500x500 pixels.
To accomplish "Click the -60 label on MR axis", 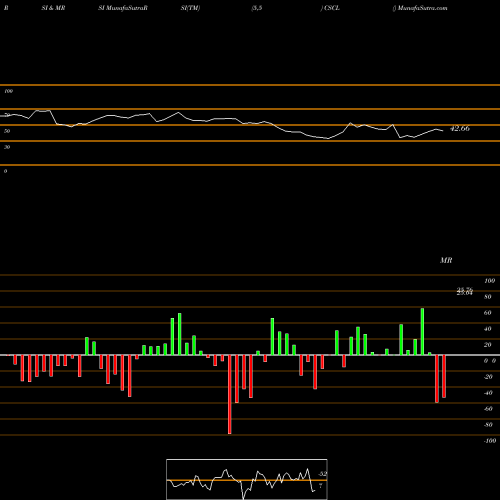I will click(488, 409).
